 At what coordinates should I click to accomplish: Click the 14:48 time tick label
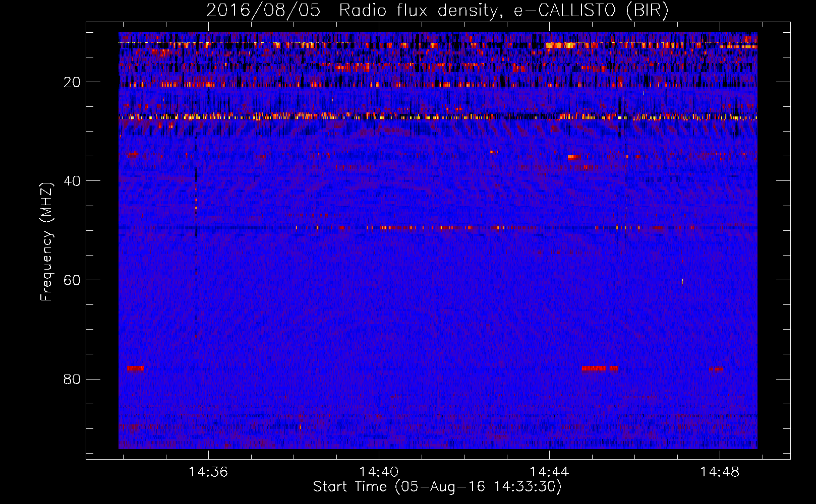[720, 472]
